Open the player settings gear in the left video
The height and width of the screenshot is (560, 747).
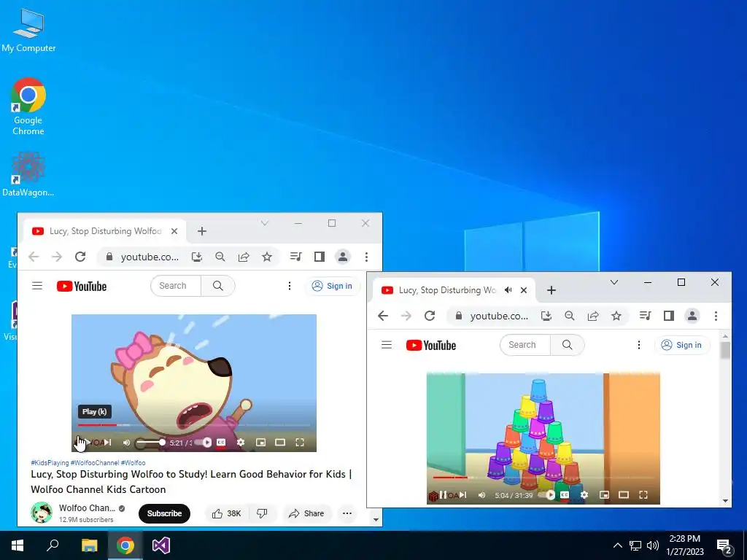(241, 443)
